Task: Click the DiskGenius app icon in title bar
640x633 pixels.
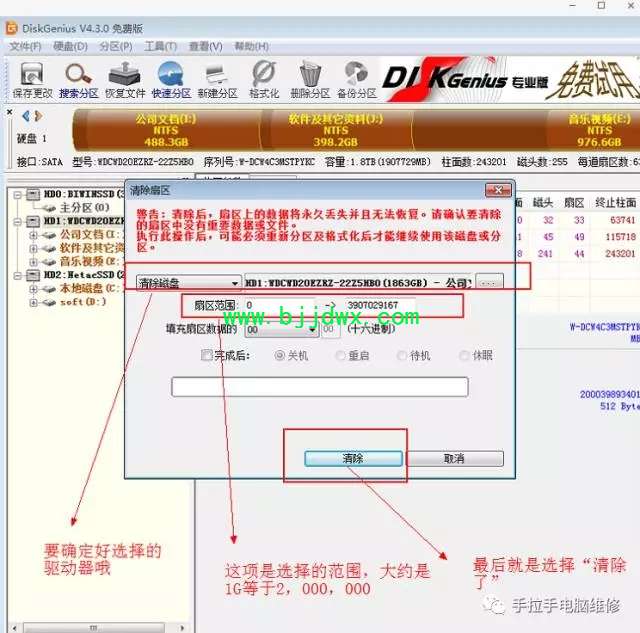Action: (x=11, y=28)
